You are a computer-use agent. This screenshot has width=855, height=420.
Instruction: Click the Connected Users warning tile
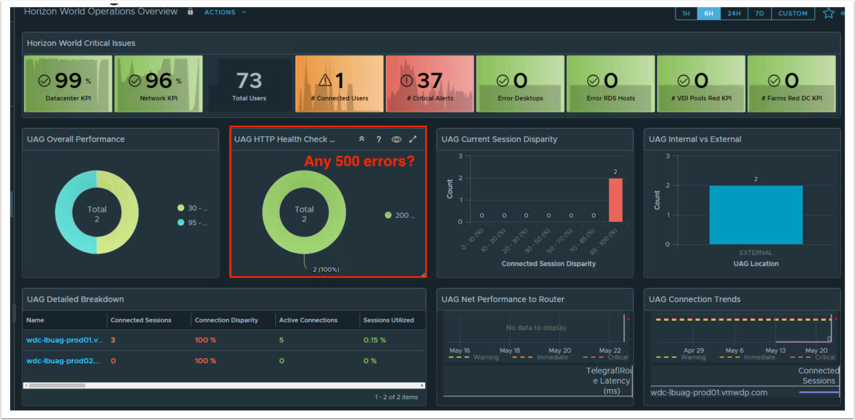tap(339, 83)
